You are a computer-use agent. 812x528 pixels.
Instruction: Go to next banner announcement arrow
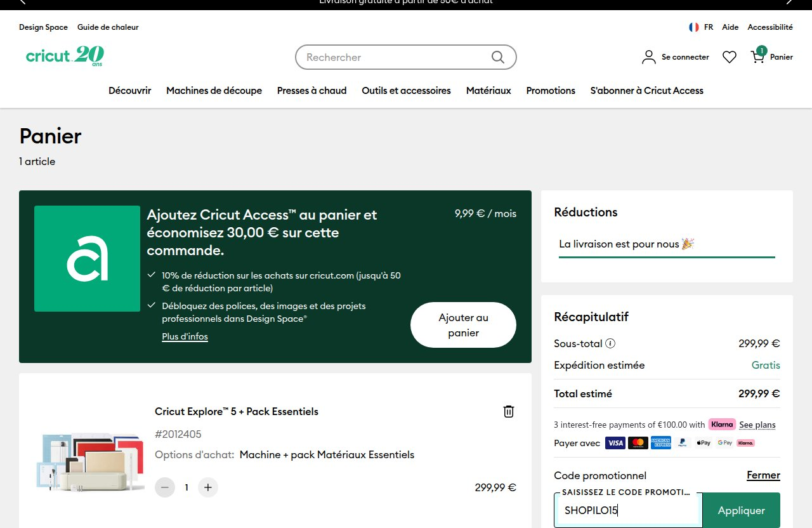tap(789, 2)
